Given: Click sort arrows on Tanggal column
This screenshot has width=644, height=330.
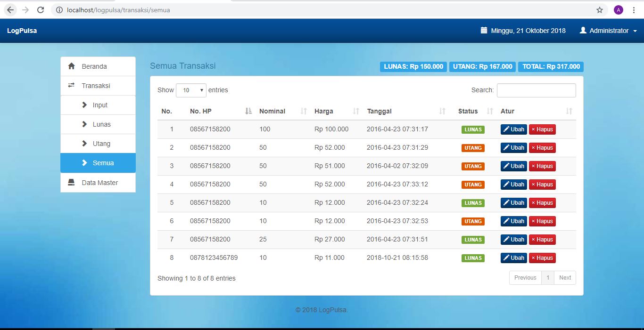Looking at the screenshot, I should [442, 112].
